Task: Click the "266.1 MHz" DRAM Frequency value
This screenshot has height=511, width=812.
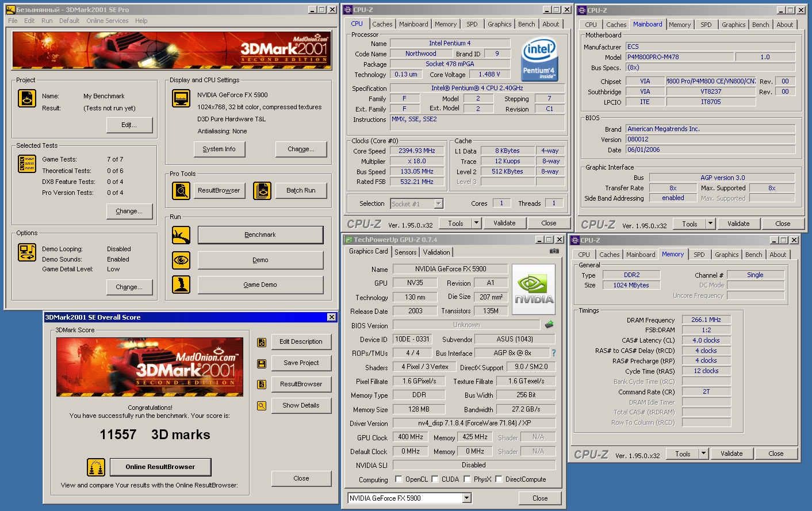Action: tap(706, 320)
